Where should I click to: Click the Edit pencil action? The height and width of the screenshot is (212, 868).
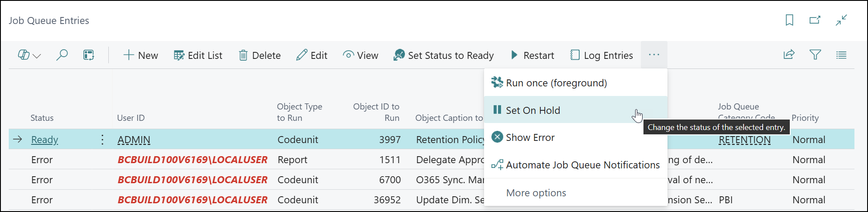click(311, 55)
